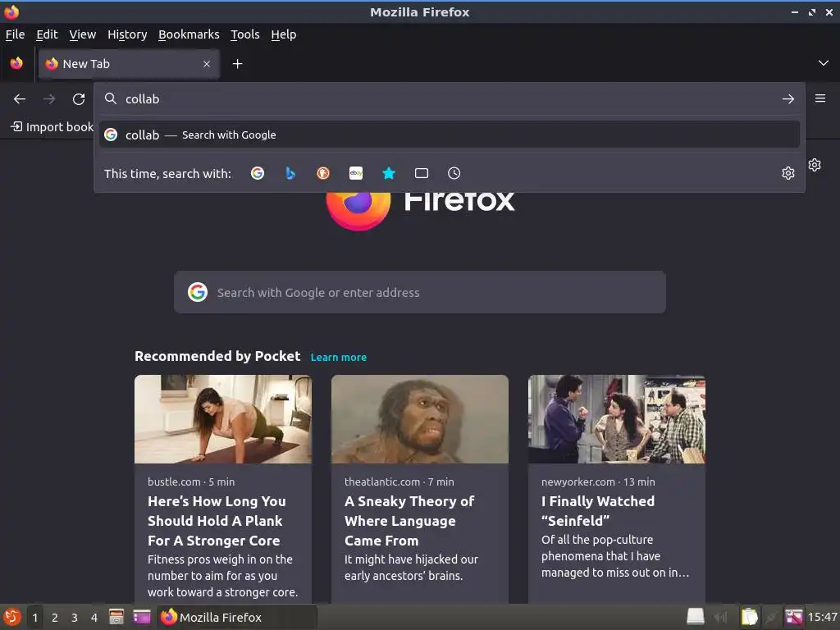The image size is (840, 630).
Task: Click removable drive icon in system tray
Action: pos(696,617)
